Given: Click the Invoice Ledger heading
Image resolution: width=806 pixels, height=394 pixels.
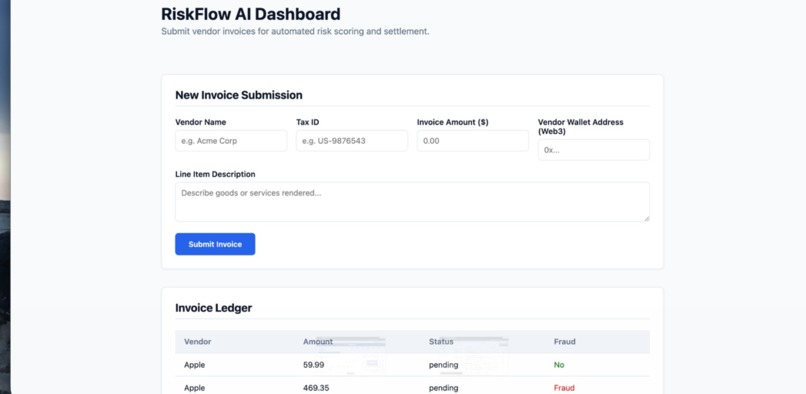Looking at the screenshot, I should pos(213,308).
